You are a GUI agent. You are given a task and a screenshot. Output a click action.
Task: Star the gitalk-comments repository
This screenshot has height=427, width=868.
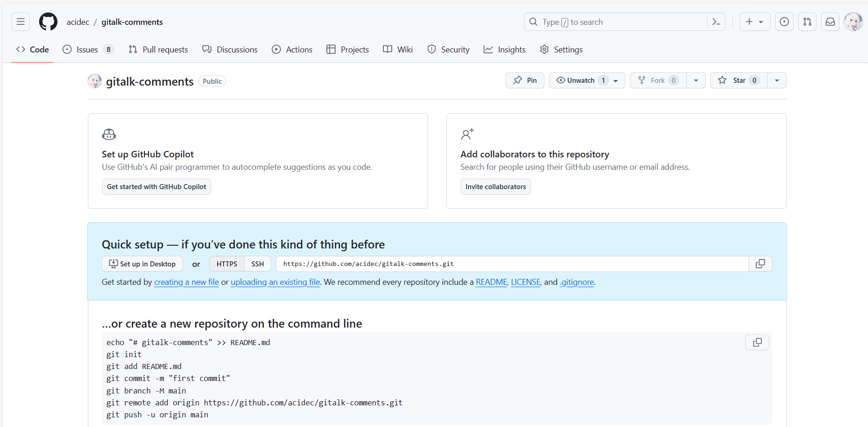[739, 80]
